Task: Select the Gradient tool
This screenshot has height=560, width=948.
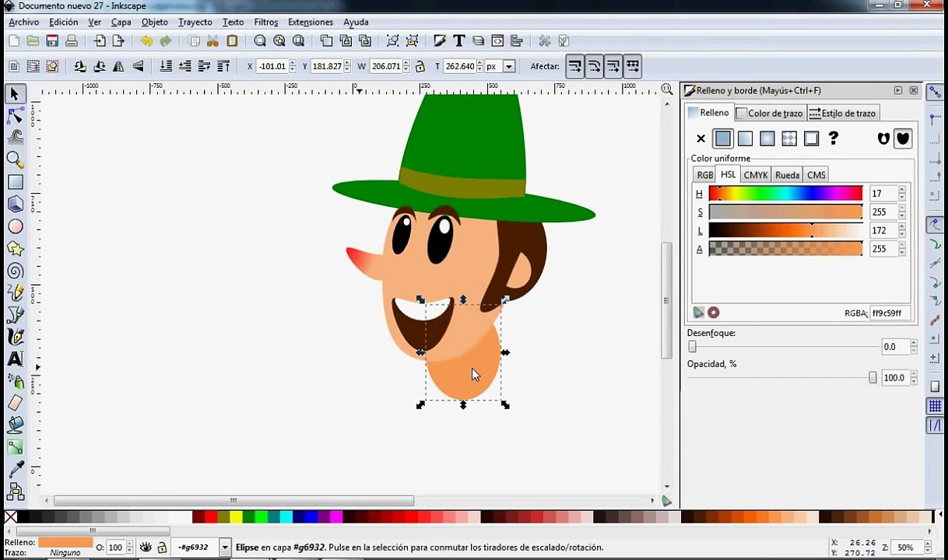Action: click(x=15, y=447)
